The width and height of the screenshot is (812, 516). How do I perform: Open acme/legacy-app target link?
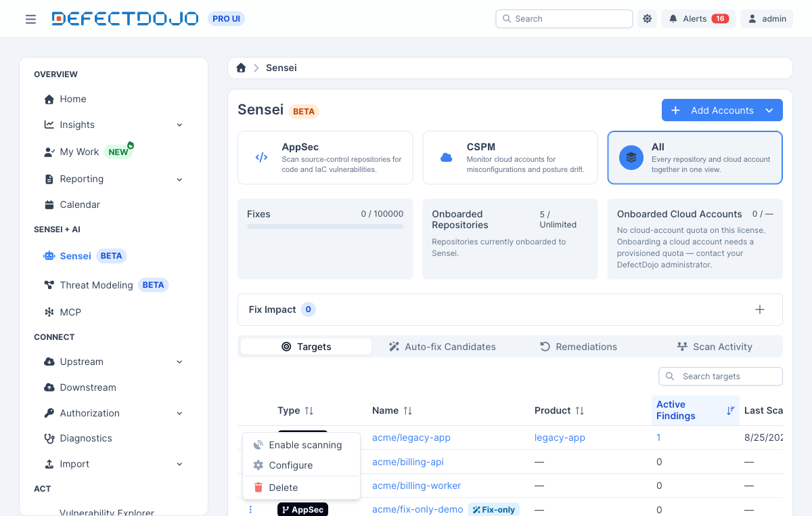411,437
